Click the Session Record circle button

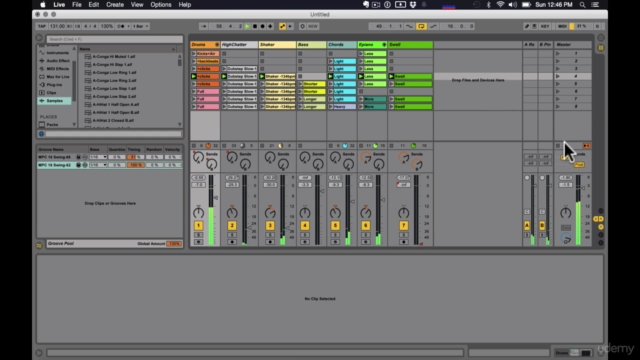coord(302,26)
